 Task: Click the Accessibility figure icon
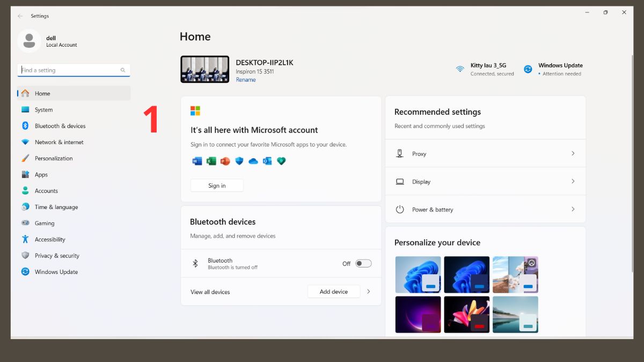coord(25,239)
